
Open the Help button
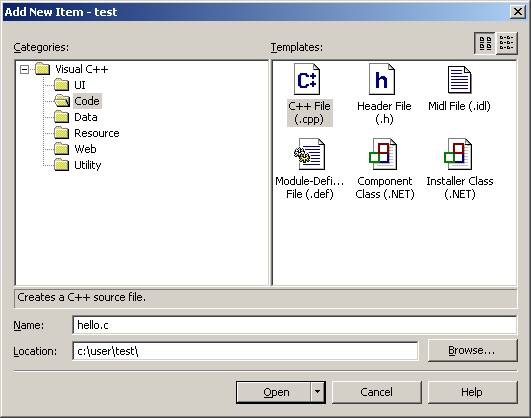pos(472,392)
